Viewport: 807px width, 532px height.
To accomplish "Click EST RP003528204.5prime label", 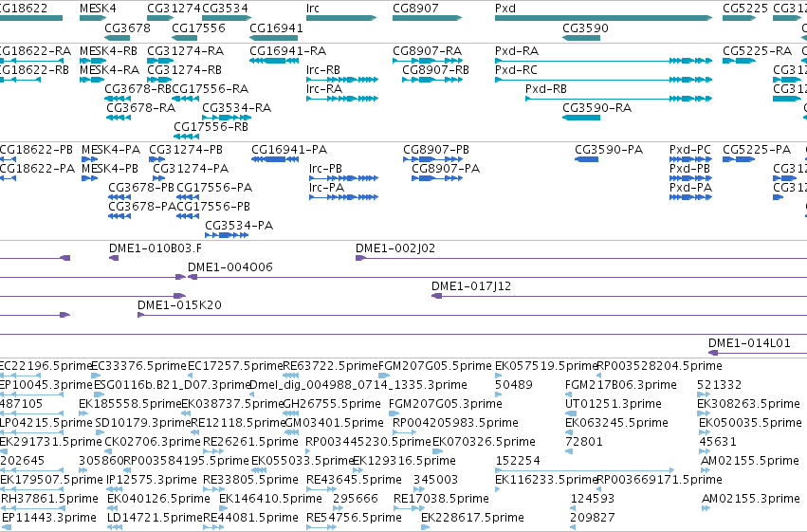I will (x=659, y=366).
